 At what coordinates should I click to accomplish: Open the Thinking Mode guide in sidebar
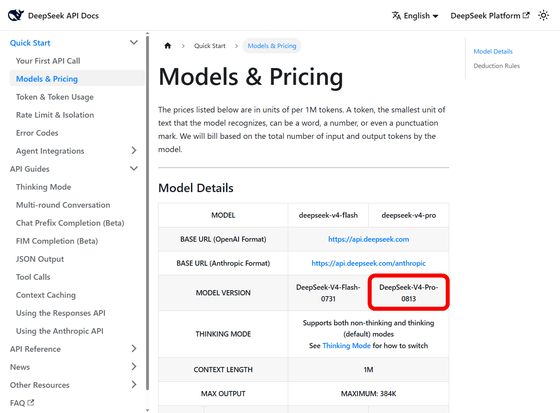coord(43,187)
